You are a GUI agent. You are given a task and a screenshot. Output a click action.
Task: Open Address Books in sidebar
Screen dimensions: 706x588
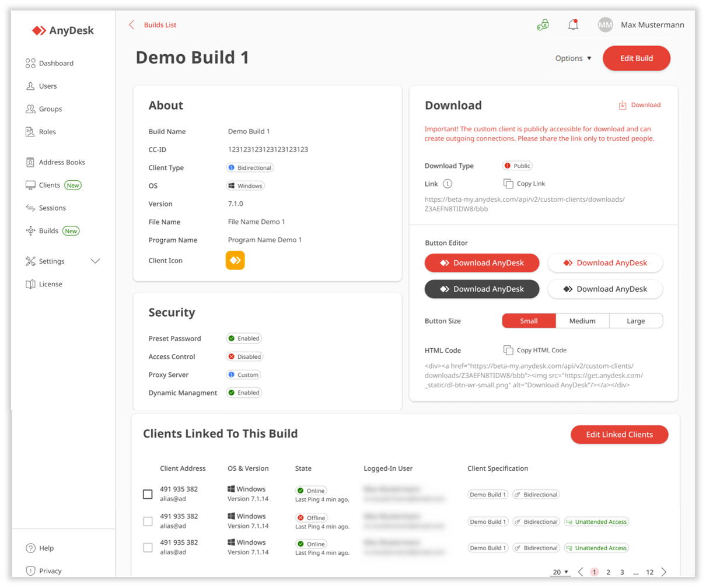point(62,162)
